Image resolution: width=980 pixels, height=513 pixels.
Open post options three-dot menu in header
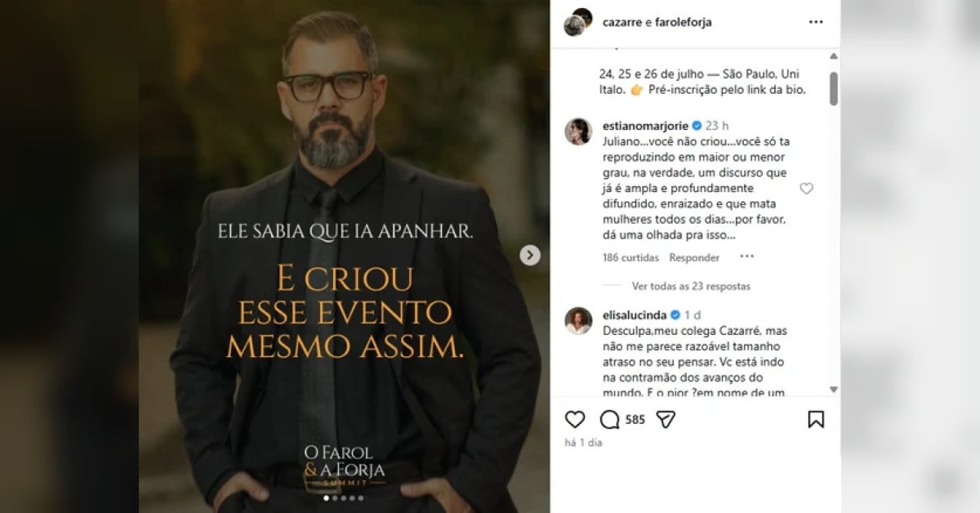[x=816, y=22]
